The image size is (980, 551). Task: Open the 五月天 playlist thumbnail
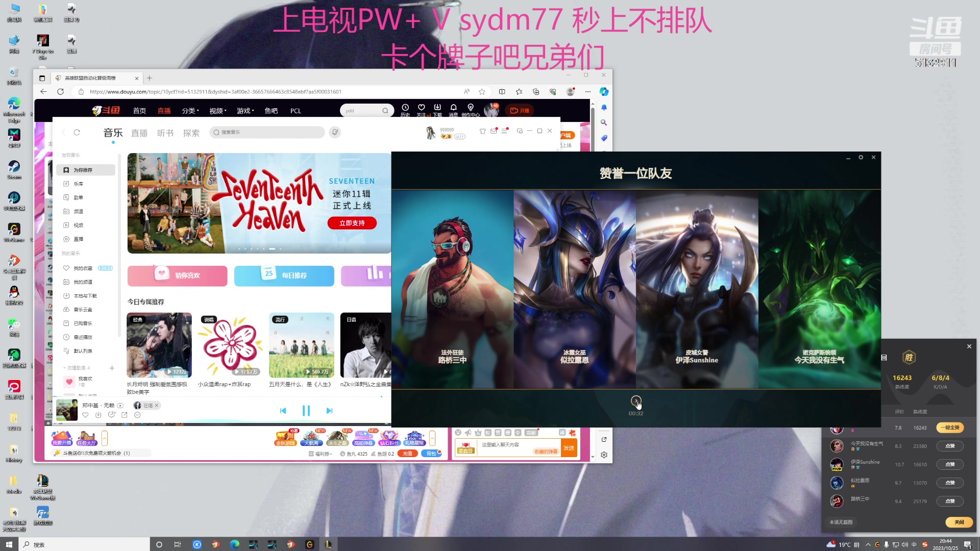(302, 345)
